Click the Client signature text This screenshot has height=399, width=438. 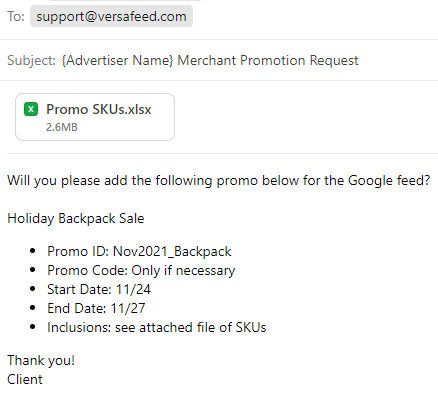point(25,379)
